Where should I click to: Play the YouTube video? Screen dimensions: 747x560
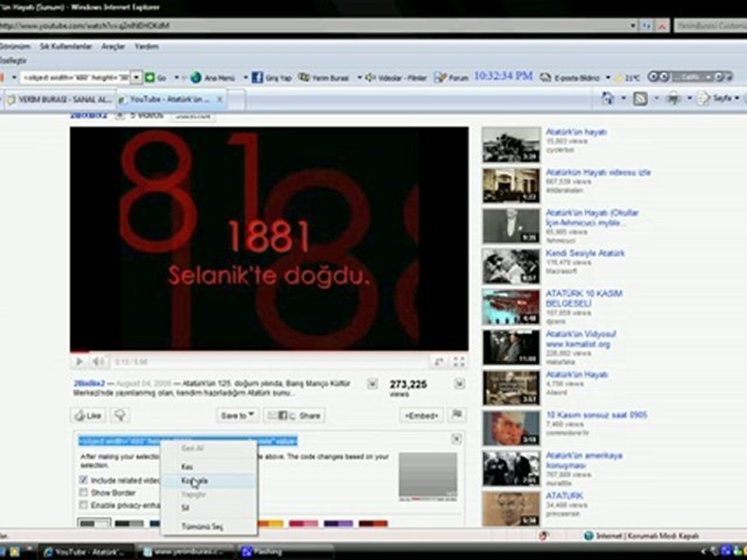[79, 362]
